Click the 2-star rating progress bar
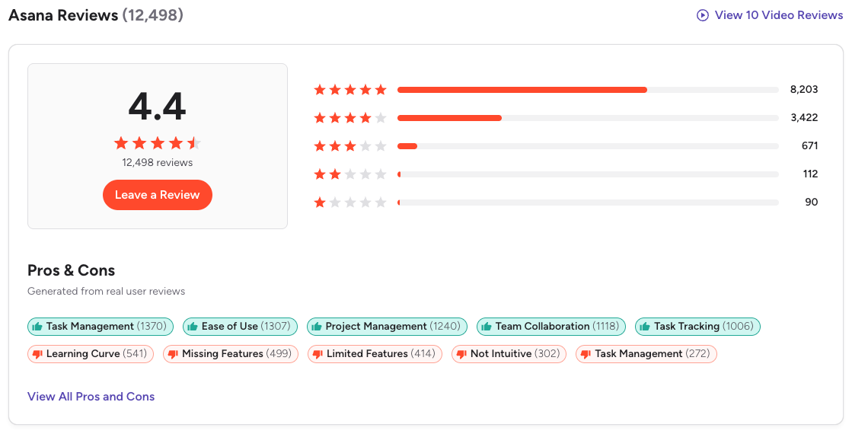Image resolution: width=868 pixels, height=434 pixels. point(588,174)
